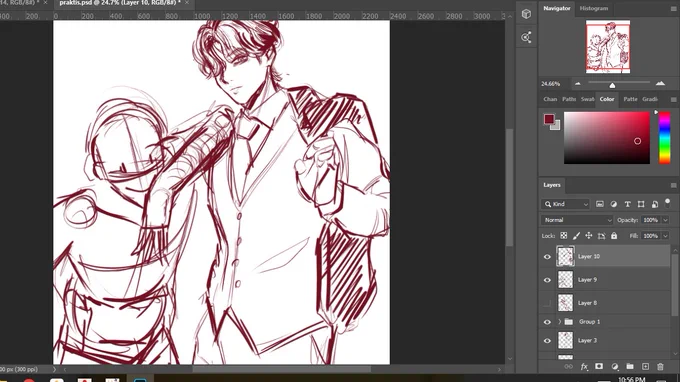Filter layers by adjustment layer icon

pyautogui.click(x=614, y=204)
